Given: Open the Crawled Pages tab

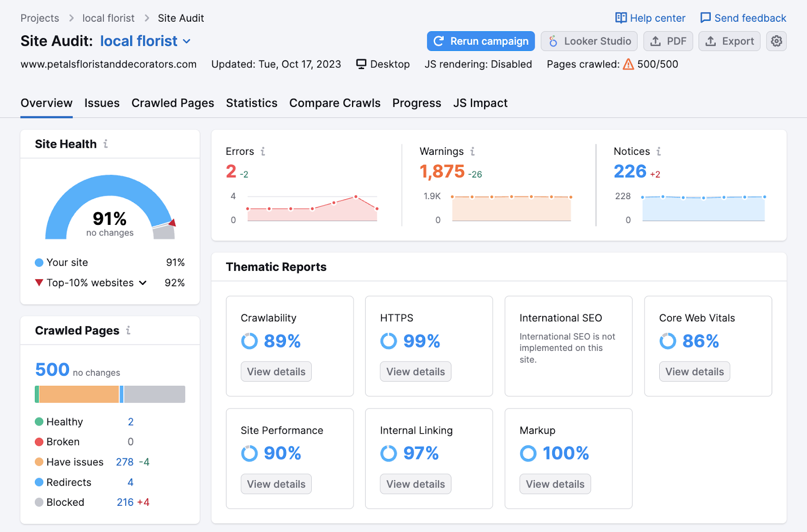Looking at the screenshot, I should (173, 103).
